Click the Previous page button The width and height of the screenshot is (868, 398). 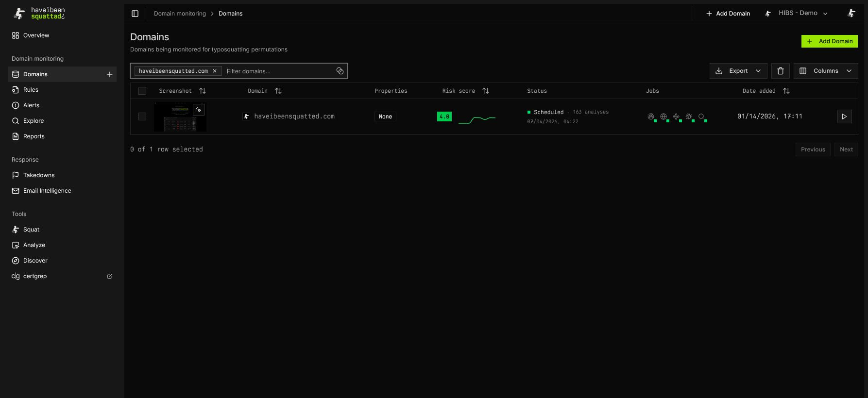point(813,149)
